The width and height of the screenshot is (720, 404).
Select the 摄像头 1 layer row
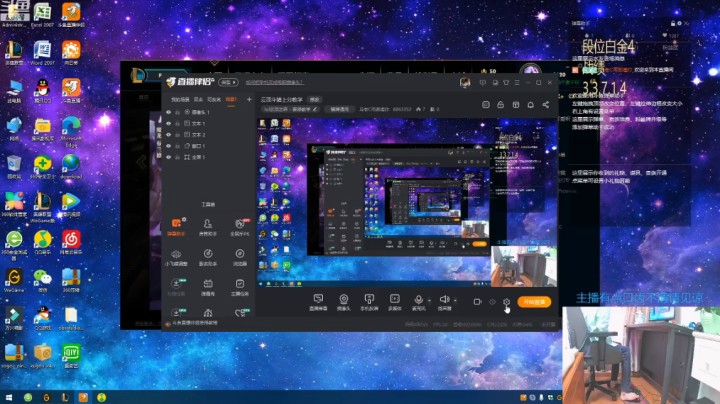click(x=208, y=112)
